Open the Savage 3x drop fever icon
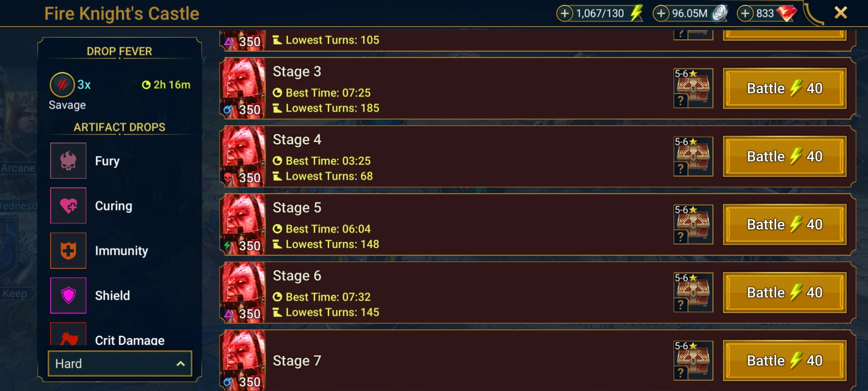 click(x=62, y=85)
